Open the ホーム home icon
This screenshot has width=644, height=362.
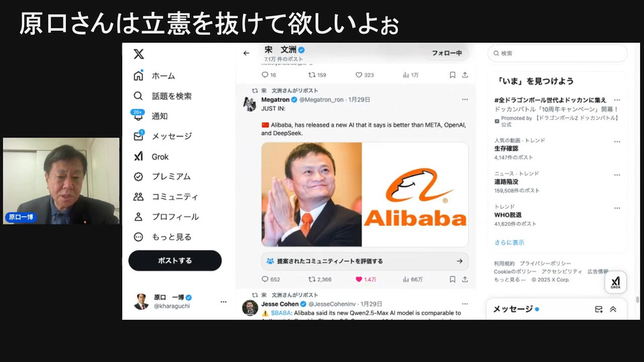click(x=138, y=76)
